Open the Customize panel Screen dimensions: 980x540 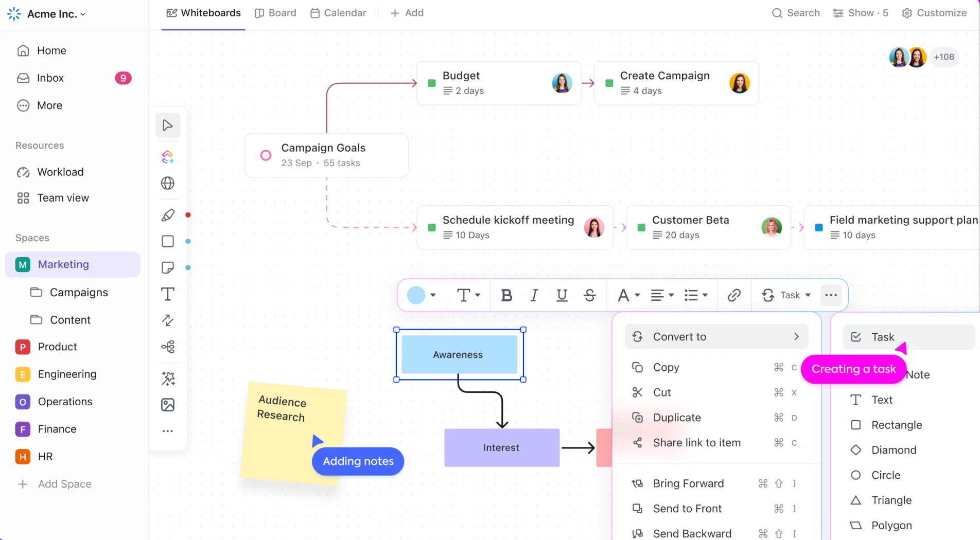click(x=934, y=13)
